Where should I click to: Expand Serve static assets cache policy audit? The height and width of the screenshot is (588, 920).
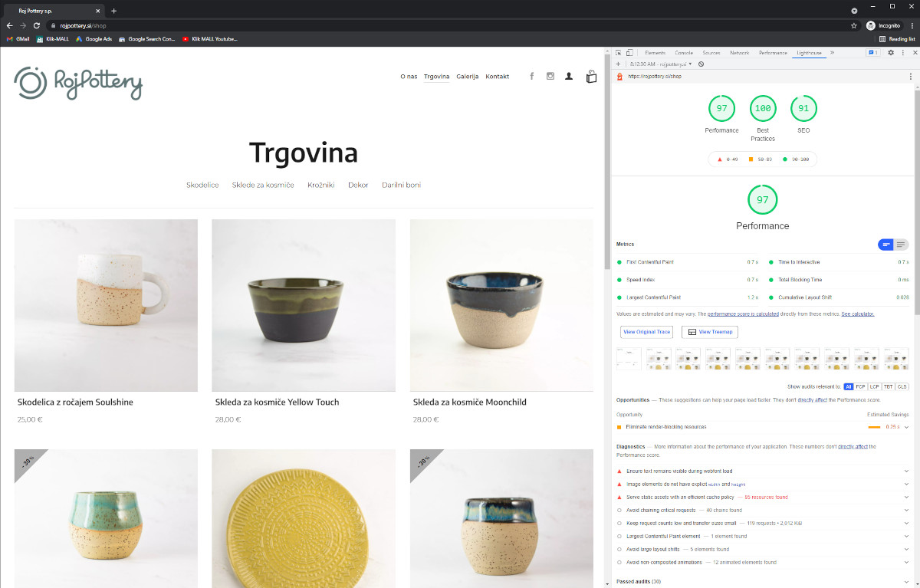click(x=763, y=498)
